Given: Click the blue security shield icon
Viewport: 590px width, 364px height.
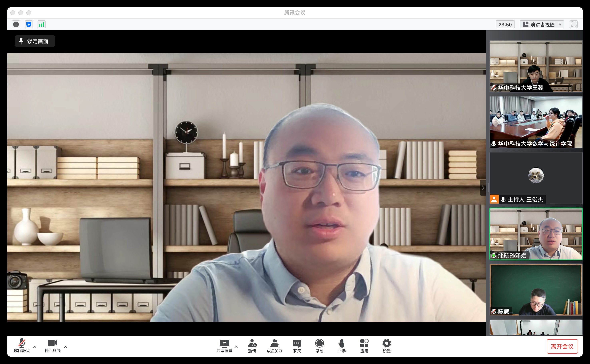Looking at the screenshot, I should coord(29,24).
